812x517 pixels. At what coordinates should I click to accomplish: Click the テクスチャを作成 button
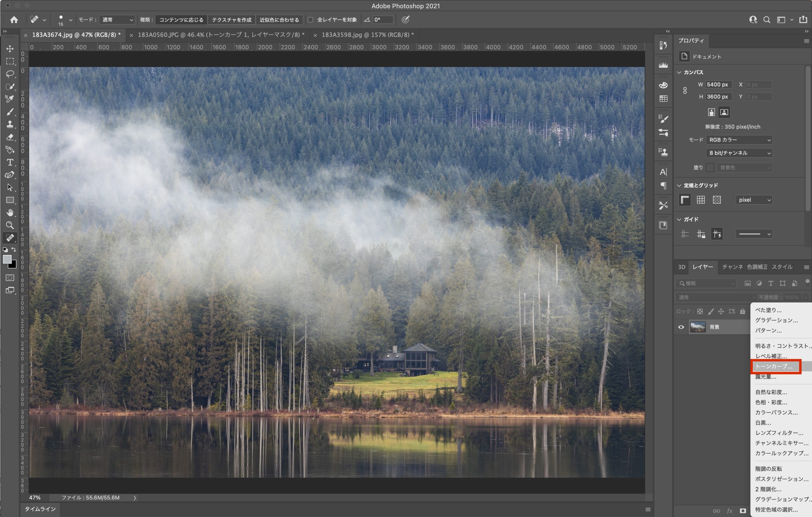(x=231, y=20)
